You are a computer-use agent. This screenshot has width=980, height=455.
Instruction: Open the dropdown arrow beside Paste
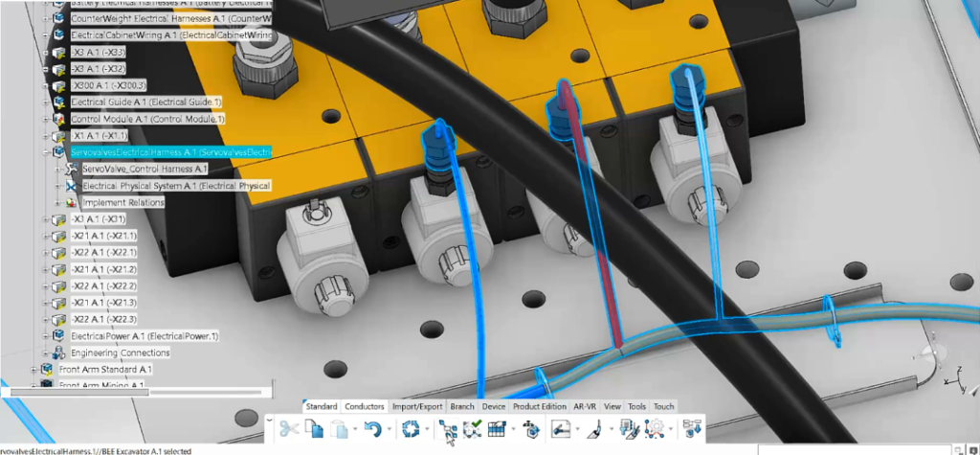[x=355, y=429]
